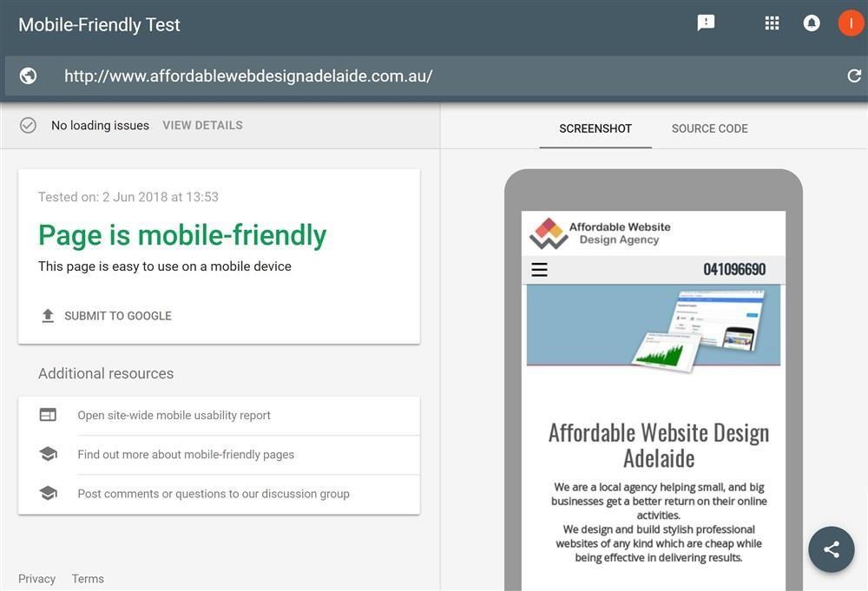
Task: Click VIEW DETAILS for loading issues
Action: (202, 125)
